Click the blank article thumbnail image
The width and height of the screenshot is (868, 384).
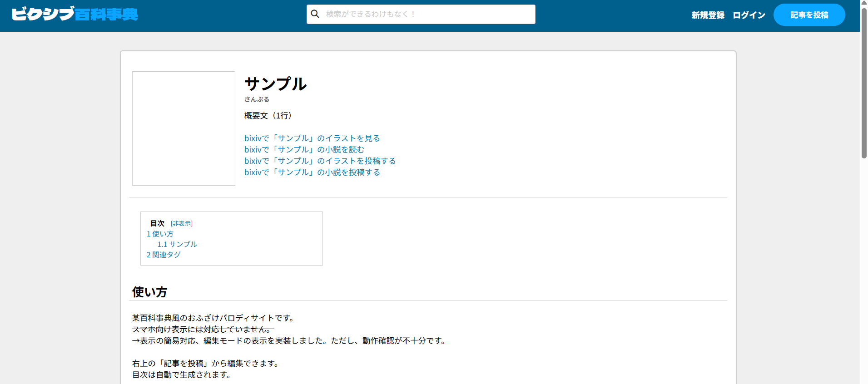click(184, 128)
